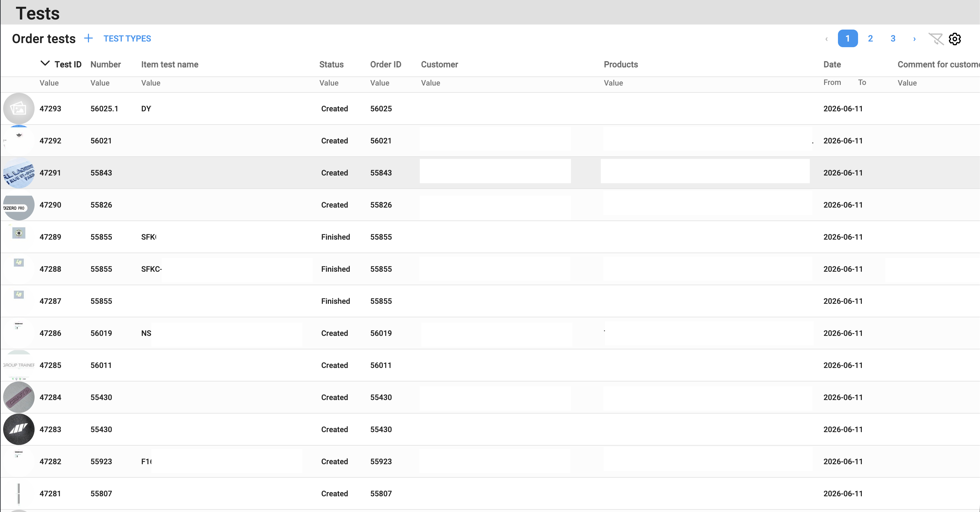Select the row with Test ID 47289
980x512 pixels.
[x=490, y=237]
